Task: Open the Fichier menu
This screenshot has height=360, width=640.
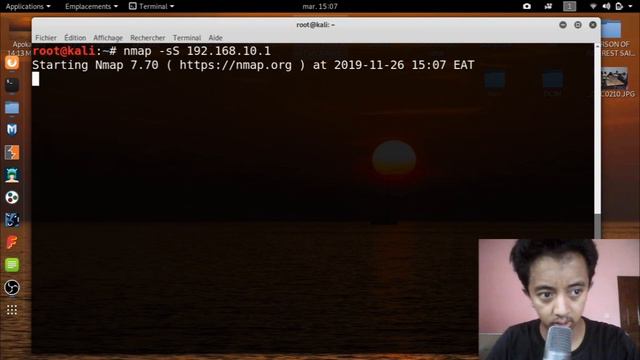Action: [x=46, y=38]
